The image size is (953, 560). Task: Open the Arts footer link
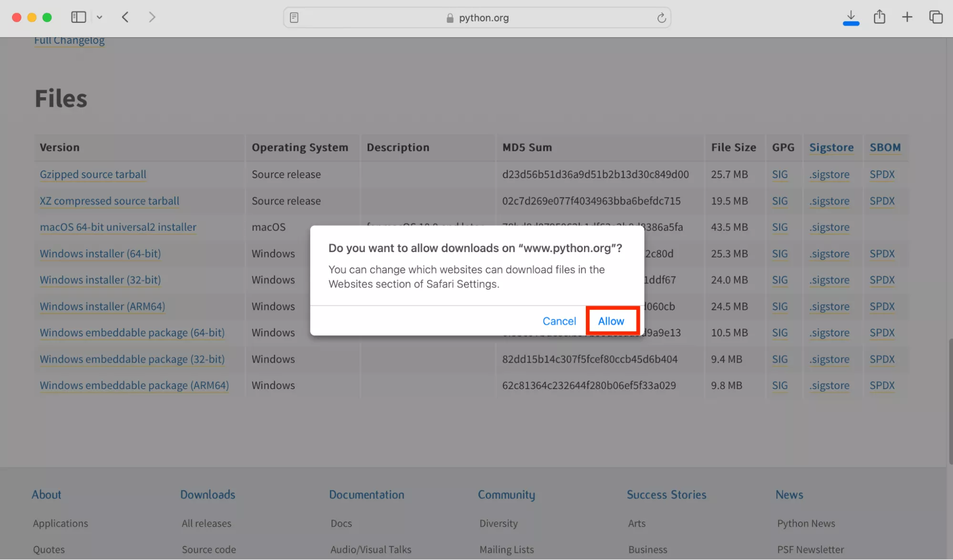click(x=636, y=523)
